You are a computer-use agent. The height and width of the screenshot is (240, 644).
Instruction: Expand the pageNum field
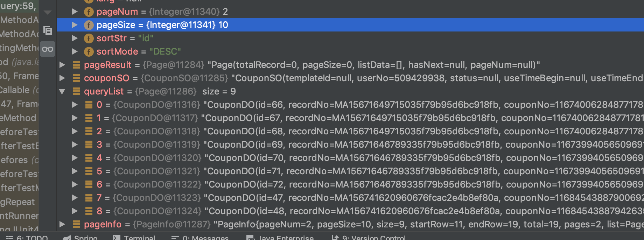[x=75, y=12]
